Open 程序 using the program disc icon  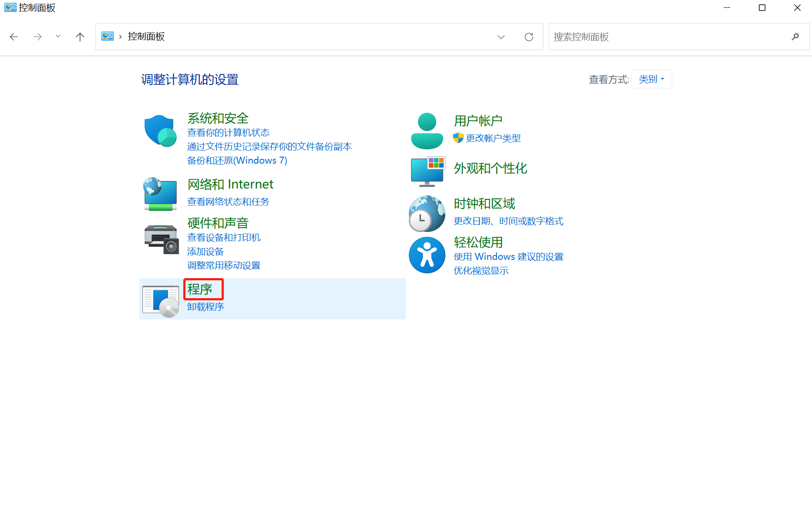[x=160, y=299]
